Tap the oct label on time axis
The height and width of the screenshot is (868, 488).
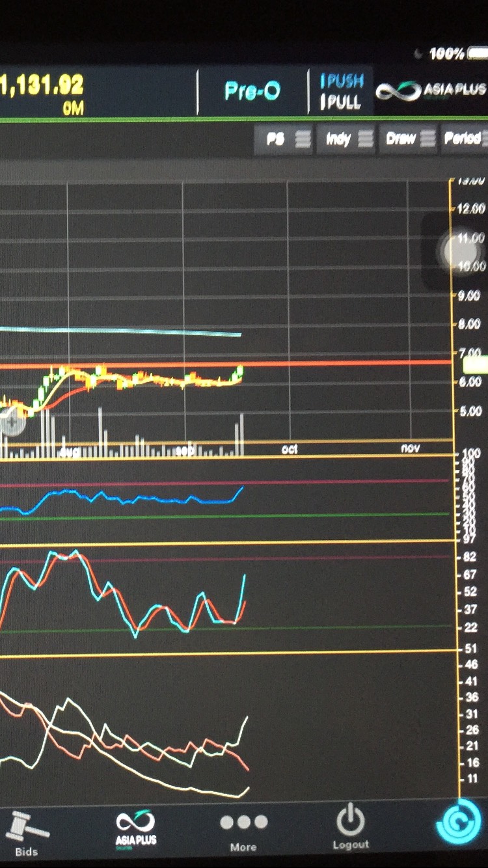[x=290, y=449]
